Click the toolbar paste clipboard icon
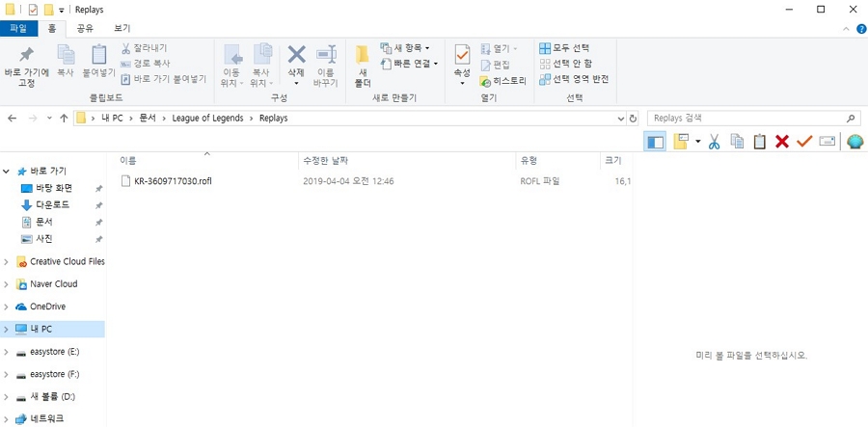868x427 pixels. tap(760, 142)
